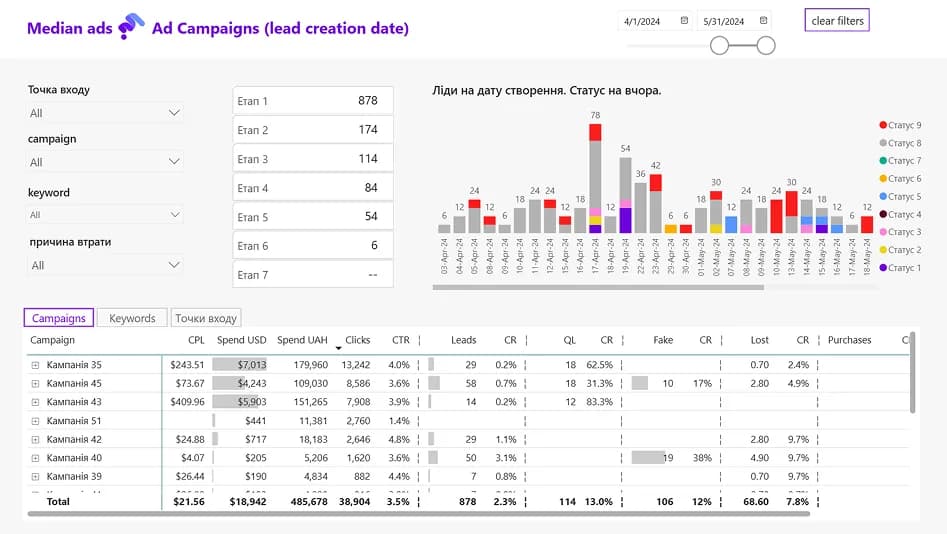Open the причина втрати dropdown
947x534 pixels.
pos(105,265)
